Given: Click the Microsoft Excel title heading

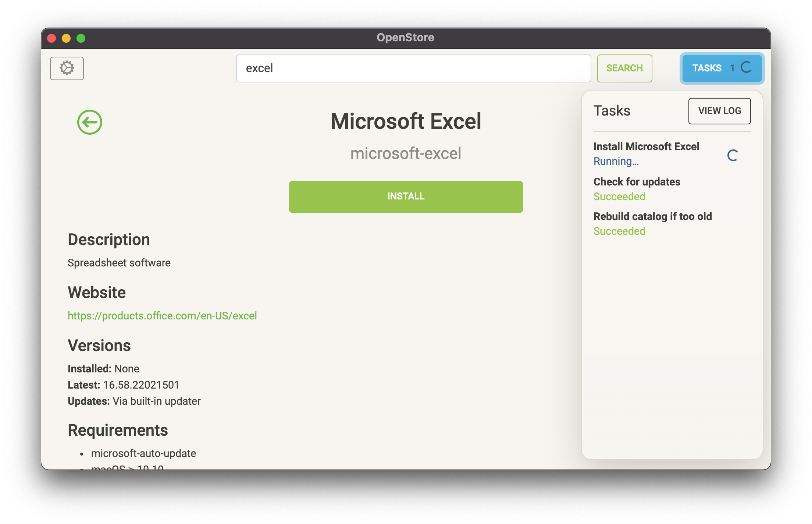Looking at the screenshot, I should (406, 121).
